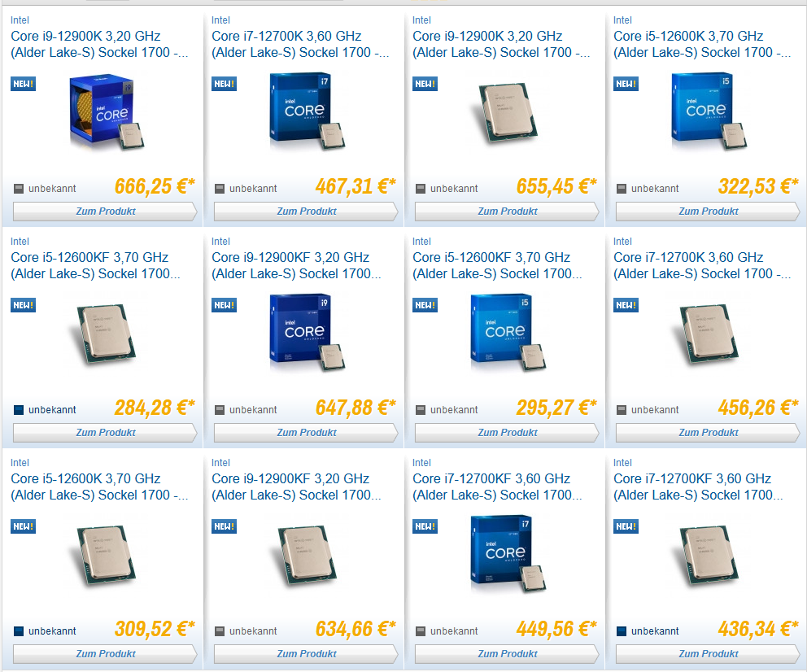This screenshot has width=807, height=672.
Task: Click Zum Produkt for 666,25 € i9-12900K
Action: click(105, 212)
